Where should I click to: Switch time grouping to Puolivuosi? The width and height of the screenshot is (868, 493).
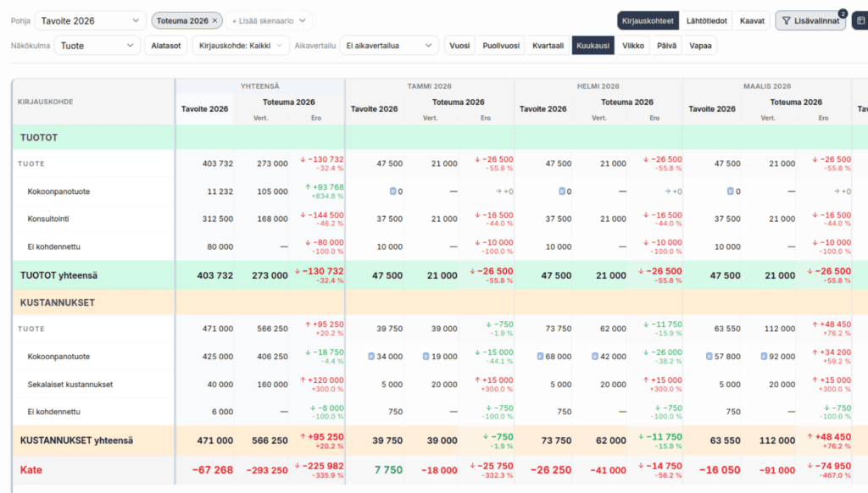pos(501,46)
